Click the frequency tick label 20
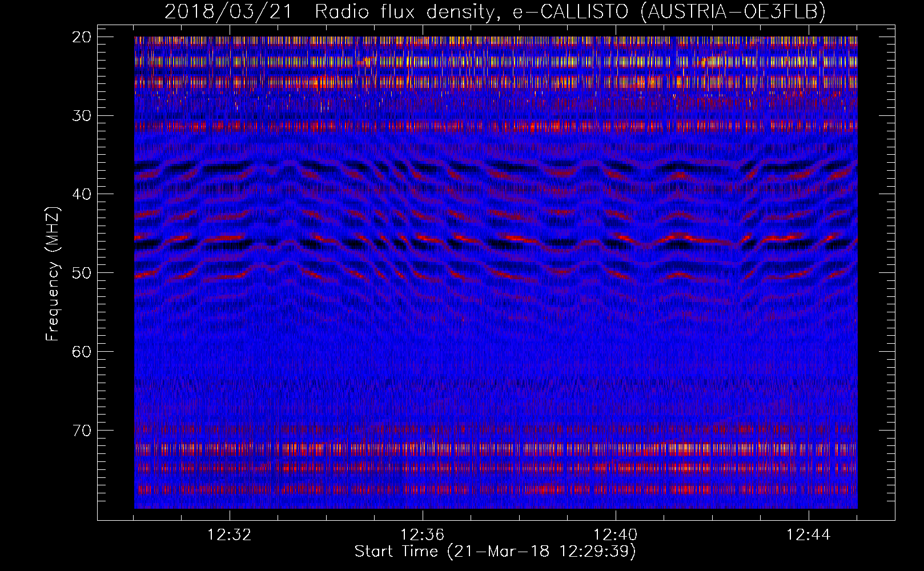The height and width of the screenshot is (571, 924). 82,37
